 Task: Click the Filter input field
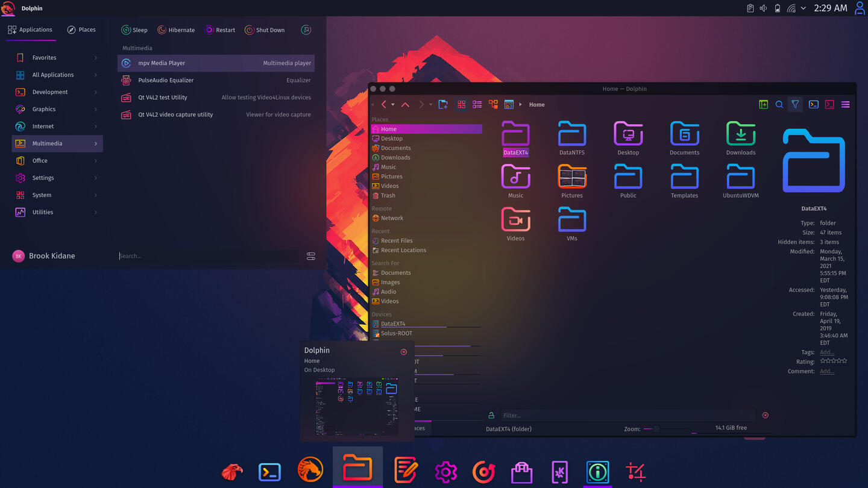[627, 415]
